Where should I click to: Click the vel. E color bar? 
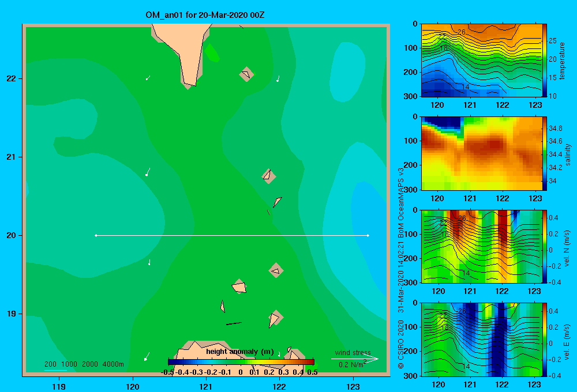[x=545, y=340]
